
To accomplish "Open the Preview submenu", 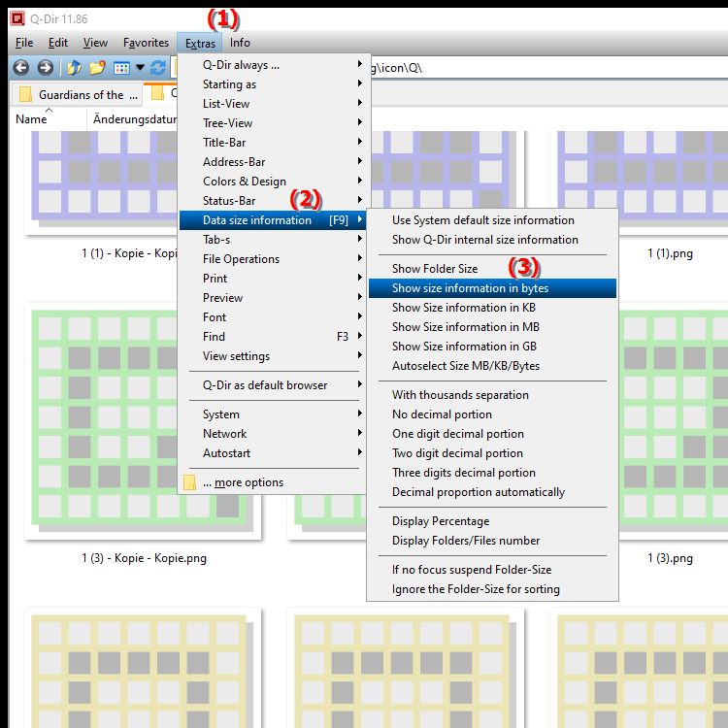I will click(x=274, y=298).
